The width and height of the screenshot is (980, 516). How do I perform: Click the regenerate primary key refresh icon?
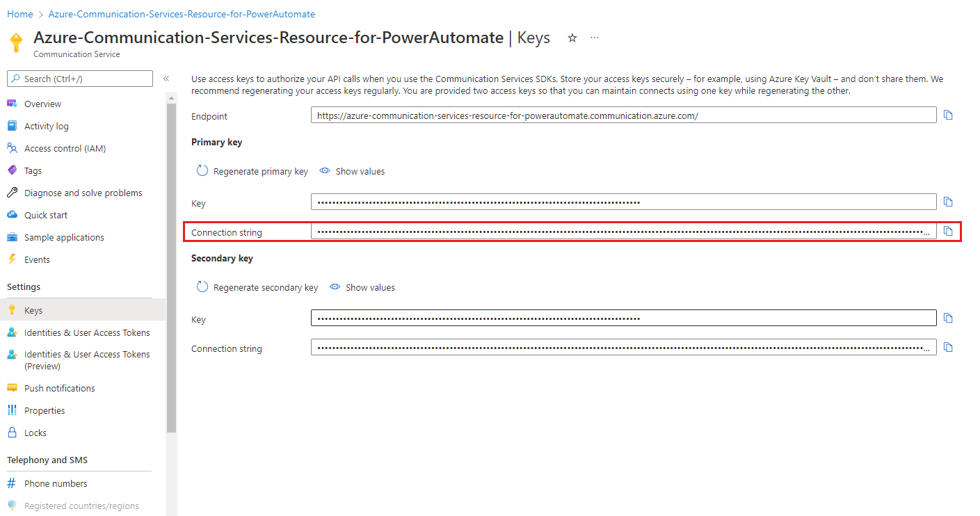(x=202, y=171)
